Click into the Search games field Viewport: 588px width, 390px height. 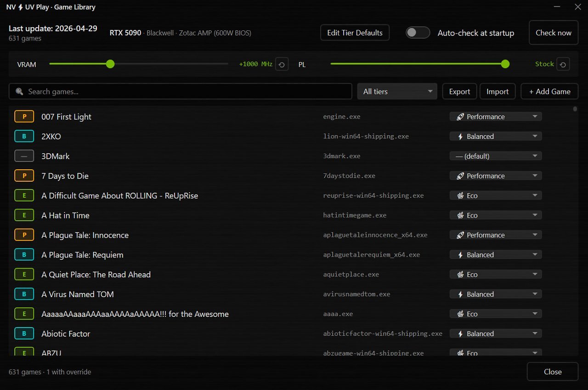(x=181, y=92)
